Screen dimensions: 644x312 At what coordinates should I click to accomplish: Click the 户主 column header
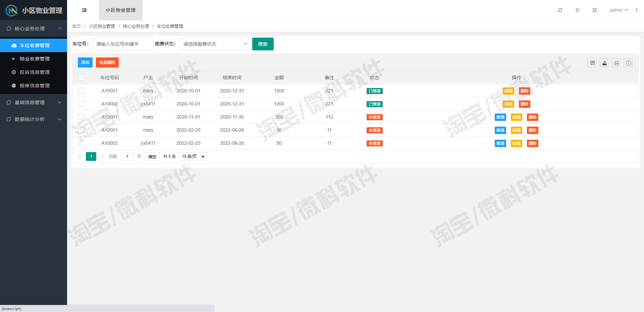click(x=148, y=78)
